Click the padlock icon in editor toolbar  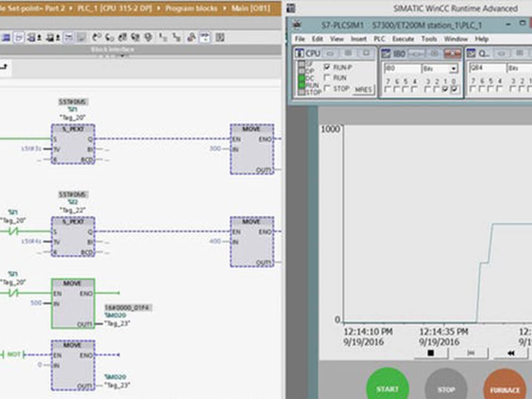[x=192, y=37]
